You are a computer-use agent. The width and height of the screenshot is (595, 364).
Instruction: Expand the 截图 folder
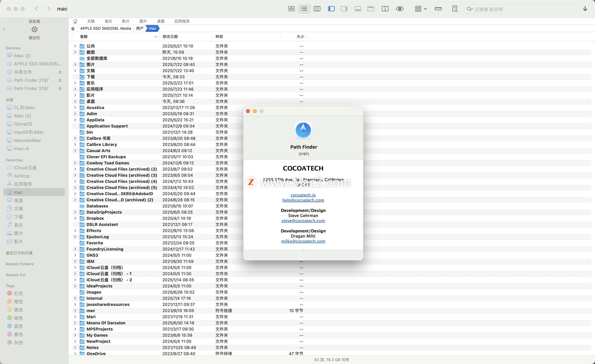[x=75, y=52]
